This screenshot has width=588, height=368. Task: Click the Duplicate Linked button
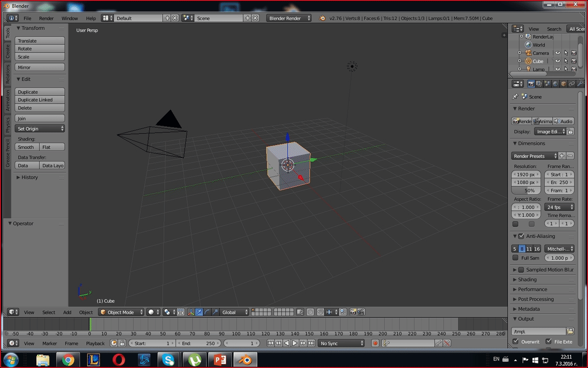click(x=40, y=100)
